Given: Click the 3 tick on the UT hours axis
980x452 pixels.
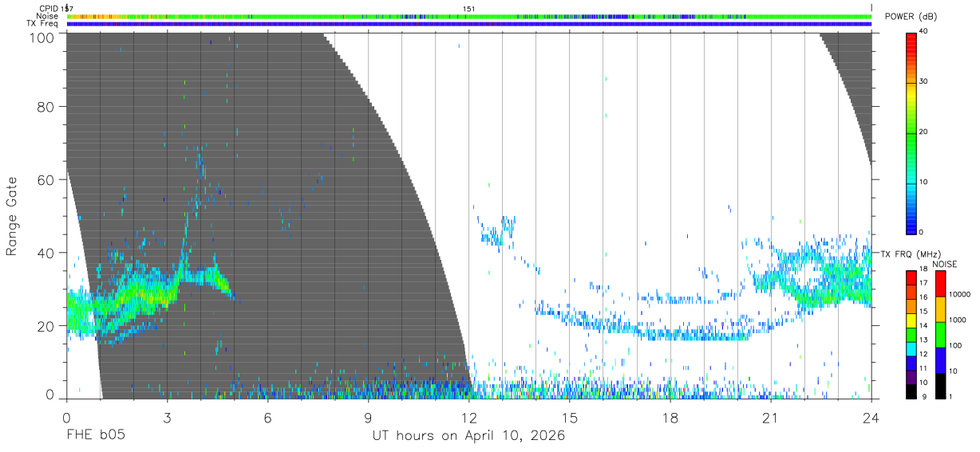Looking at the screenshot, I should (x=167, y=418).
